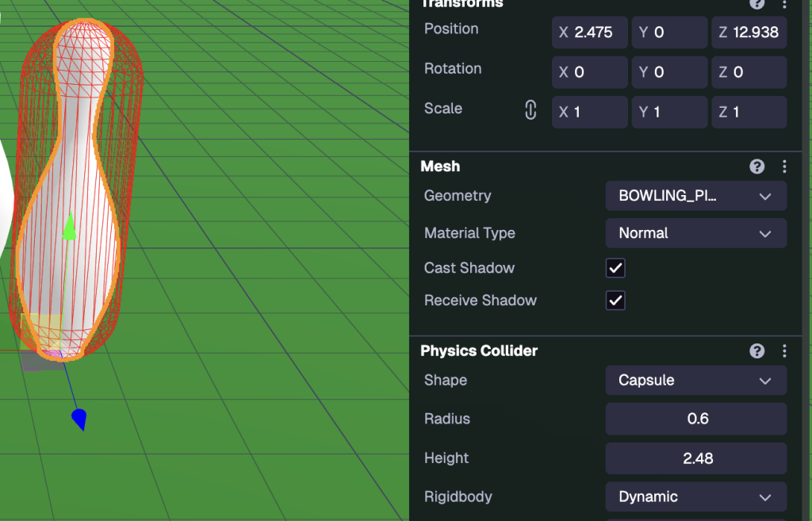Image resolution: width=812 pixels, height=521 pixels.
Task: Open the Shape dropdown showing Capsule
Action: click(x=695, y=381)
